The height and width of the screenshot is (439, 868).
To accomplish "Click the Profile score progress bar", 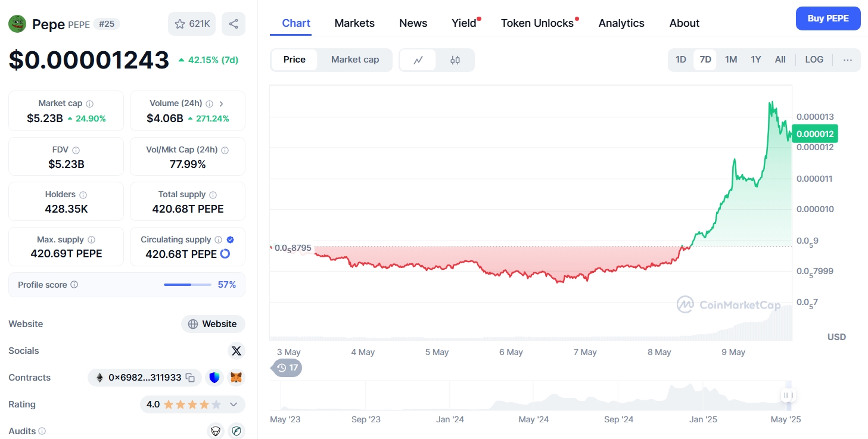I will 188,285.
